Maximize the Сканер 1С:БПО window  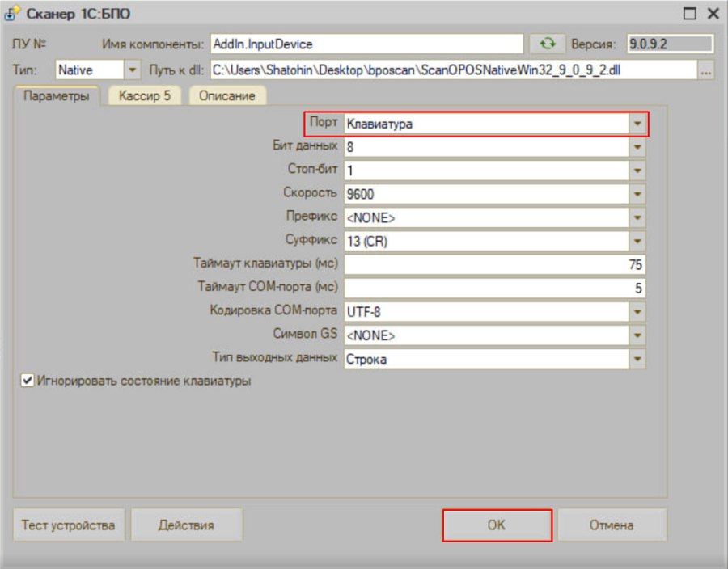(689, 14)
